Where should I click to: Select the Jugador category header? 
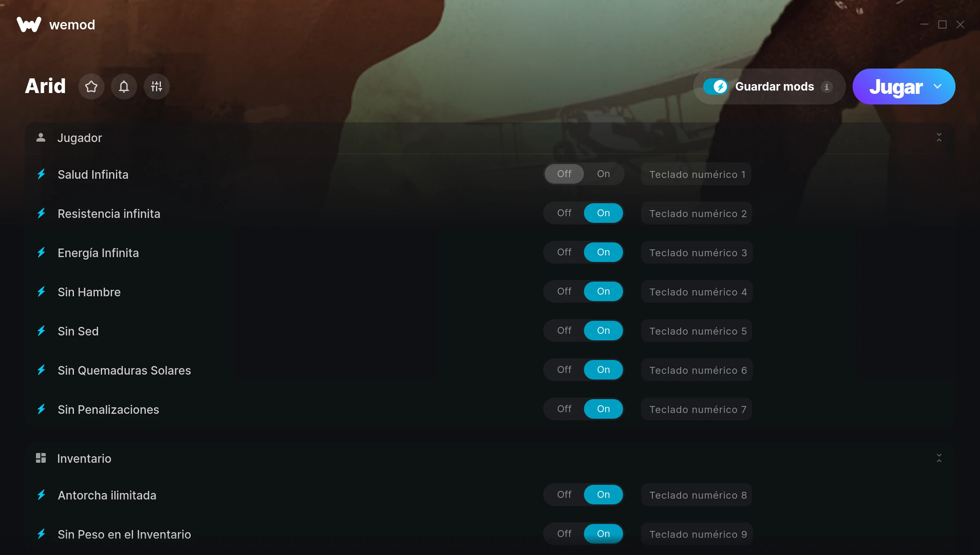[x=490, y=138]
